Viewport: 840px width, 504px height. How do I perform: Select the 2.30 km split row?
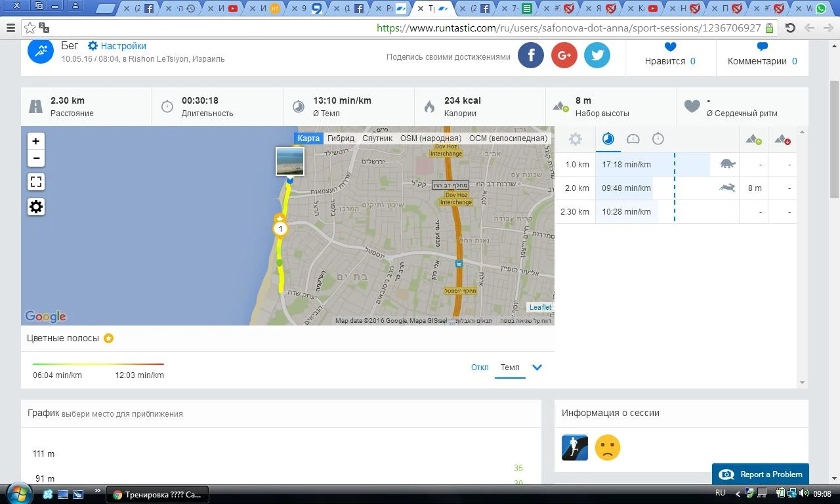676,211
